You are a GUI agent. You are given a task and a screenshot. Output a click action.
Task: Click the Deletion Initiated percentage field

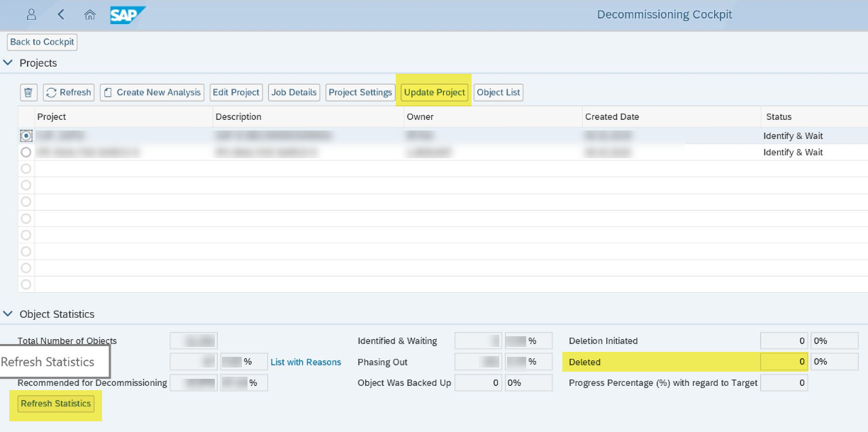pos(834,341)
